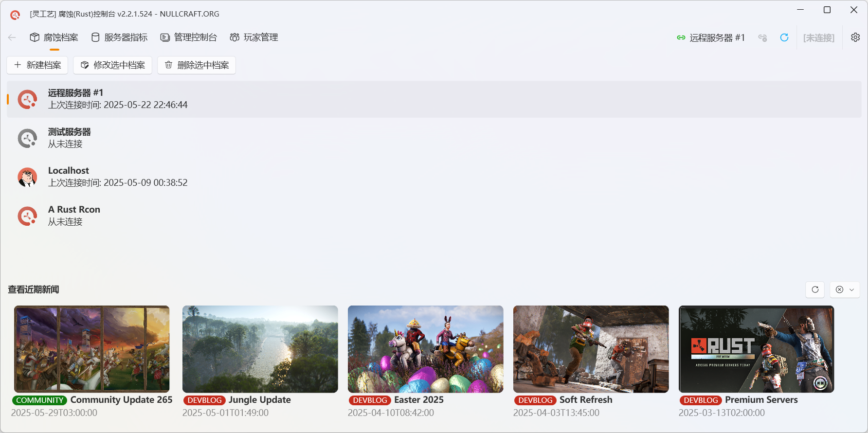Click the date 2025-03-13T02:00:00
Image resolution: width=868 pixels, height=433 pixels.
point(722,413)
